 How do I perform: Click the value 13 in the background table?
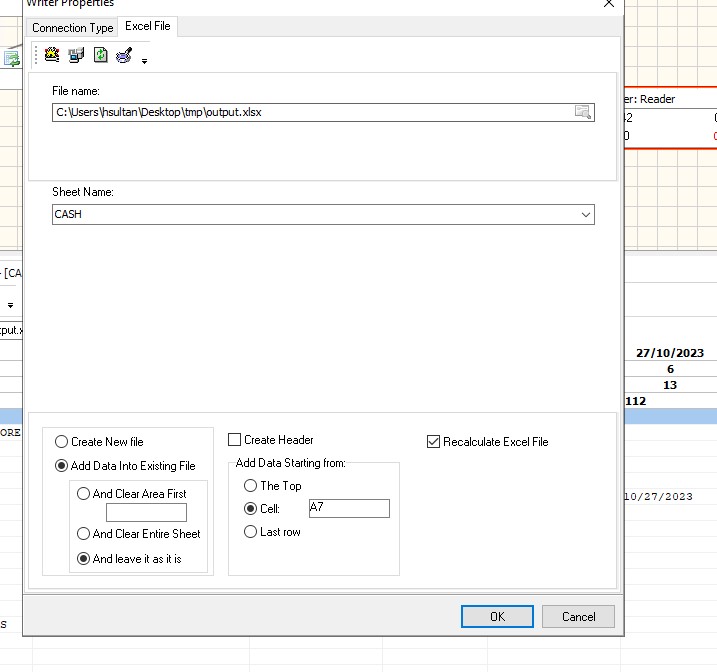670,385
